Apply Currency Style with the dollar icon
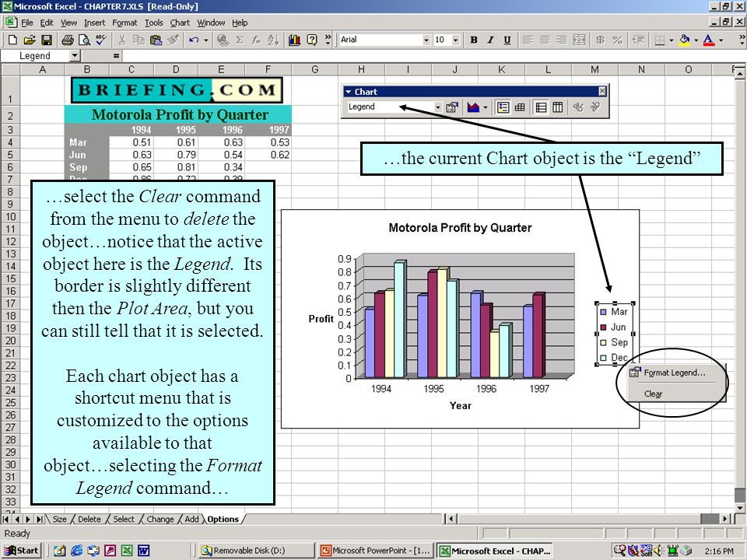Screen dimensions: 747x560 [x=600, y=40]
